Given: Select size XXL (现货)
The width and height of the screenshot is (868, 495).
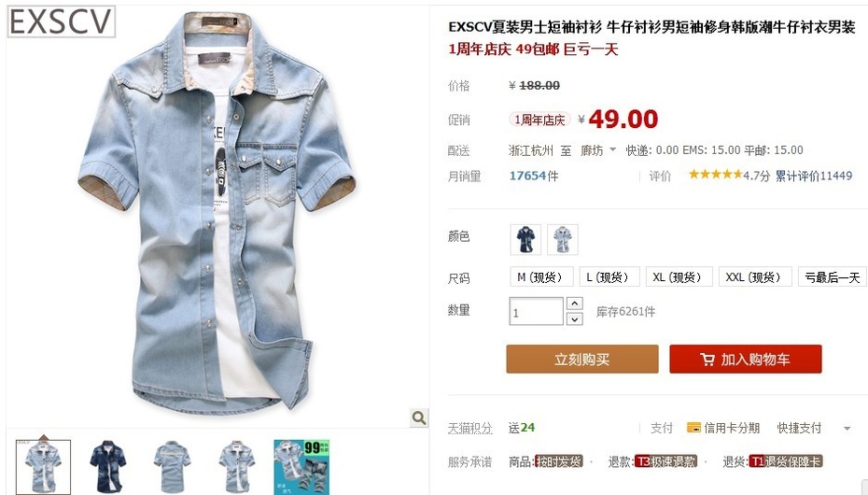Looking at the screenshot, I should click(755, 276).
